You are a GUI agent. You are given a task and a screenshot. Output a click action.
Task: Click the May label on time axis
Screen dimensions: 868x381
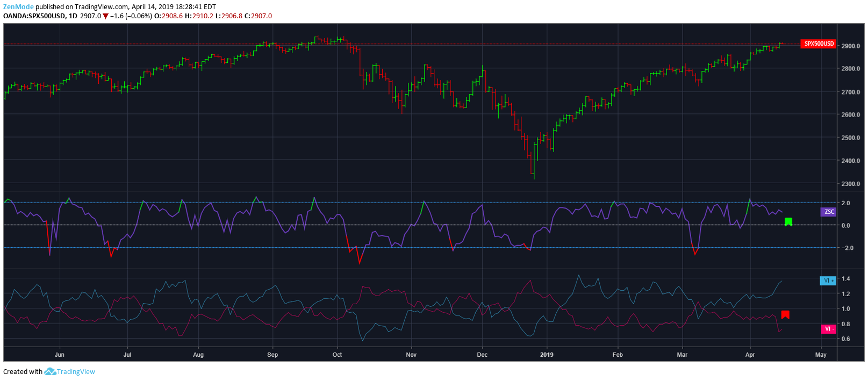pos(821,355)
